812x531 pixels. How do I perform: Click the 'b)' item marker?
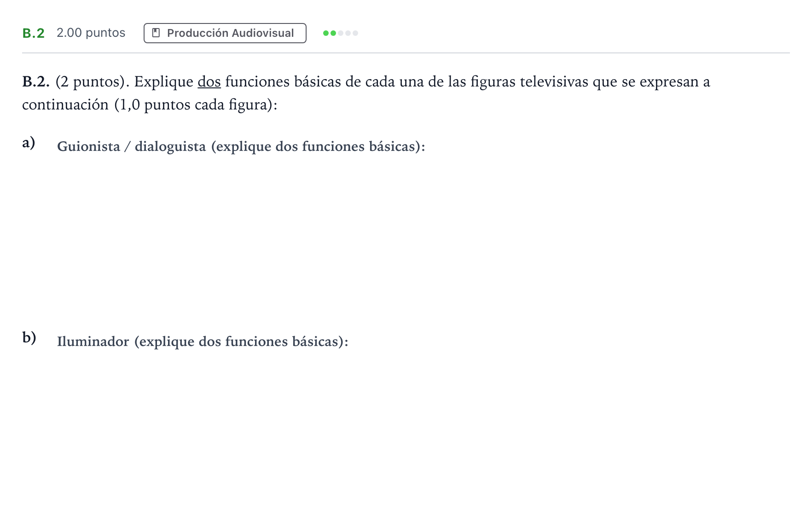(29, 338)
